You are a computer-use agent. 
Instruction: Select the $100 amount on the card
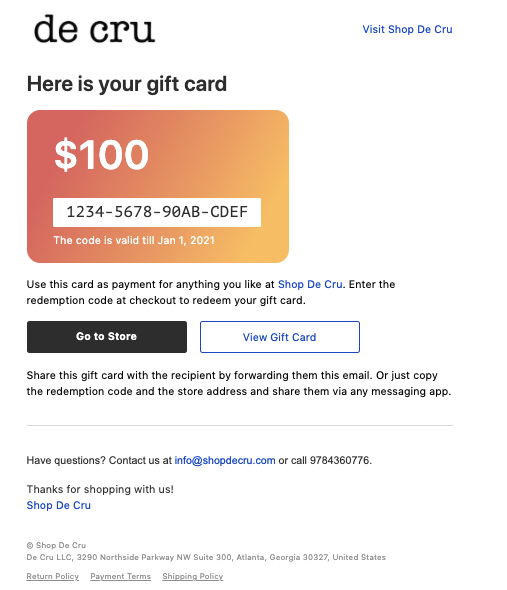coord(102,154)
